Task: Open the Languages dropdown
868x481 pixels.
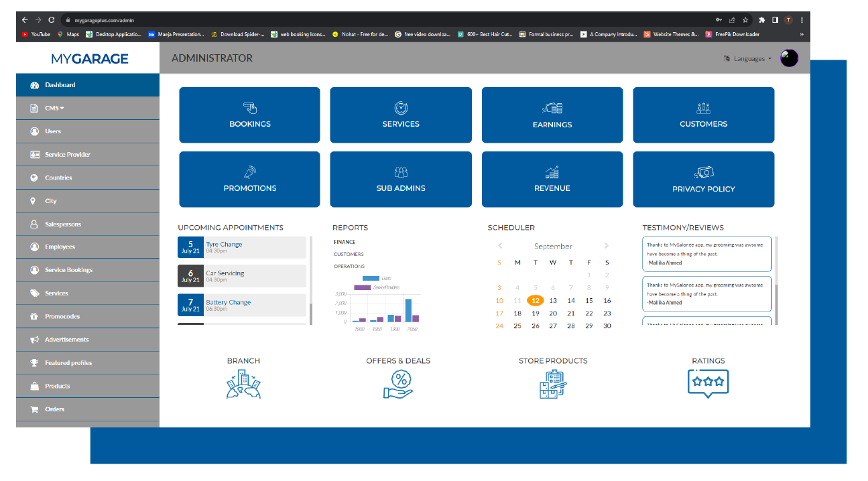Action: click(x=748, y=59)
